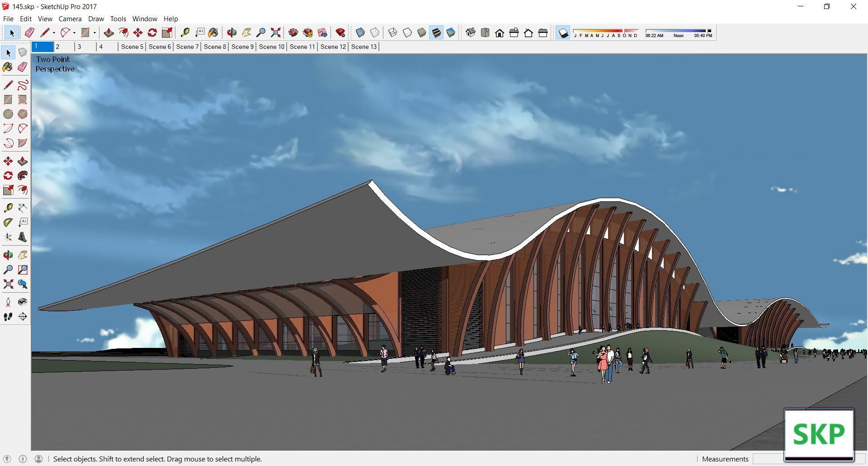Select the Circle tool
This screenshot has height=466, width=868.
pyautogui.click(x=8, y=114)
